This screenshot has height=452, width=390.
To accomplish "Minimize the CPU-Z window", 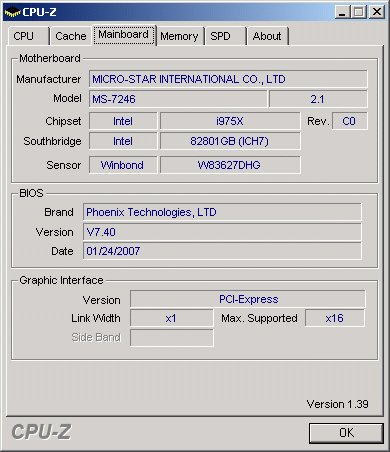I will (342, 12).
